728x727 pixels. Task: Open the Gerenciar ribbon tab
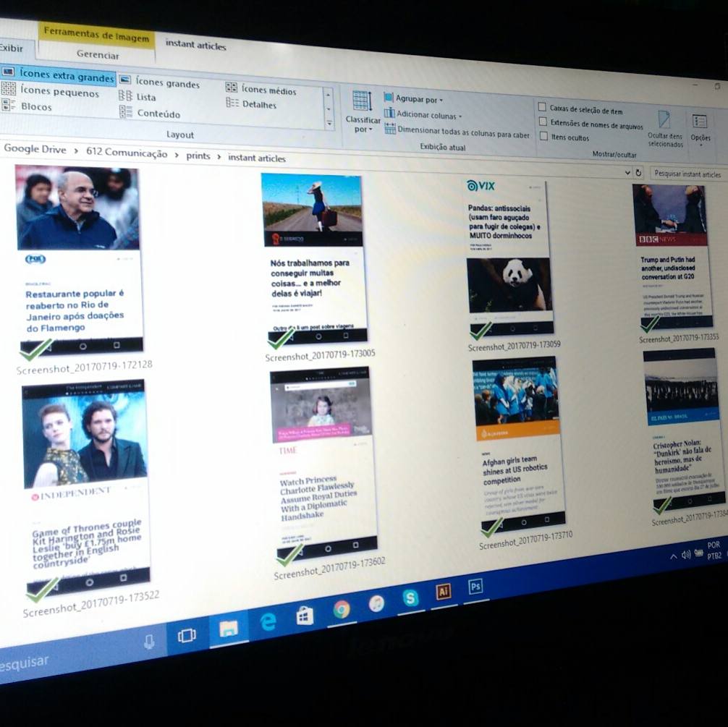(98, 55)
